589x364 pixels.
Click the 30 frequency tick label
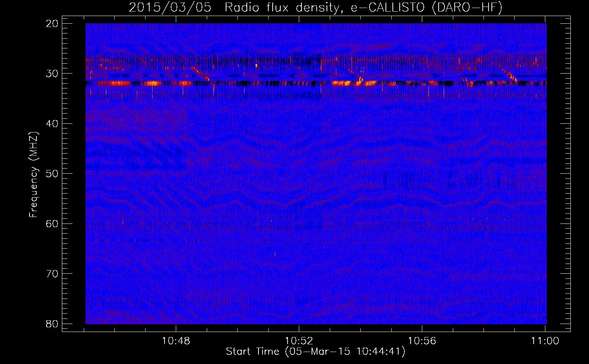pyautogui.click(x=52, y=74)
